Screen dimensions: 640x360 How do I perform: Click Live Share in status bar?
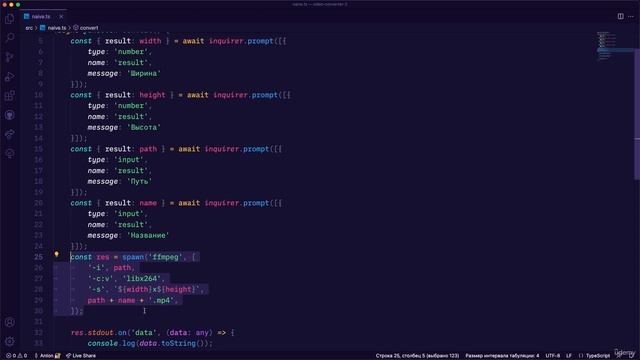(81, 356)
